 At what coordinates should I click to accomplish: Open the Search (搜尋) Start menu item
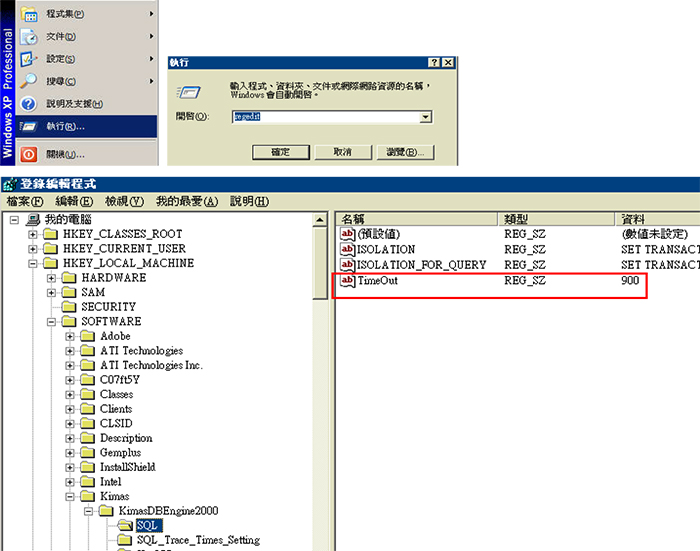pyautogui.click(x=86, y=81)
